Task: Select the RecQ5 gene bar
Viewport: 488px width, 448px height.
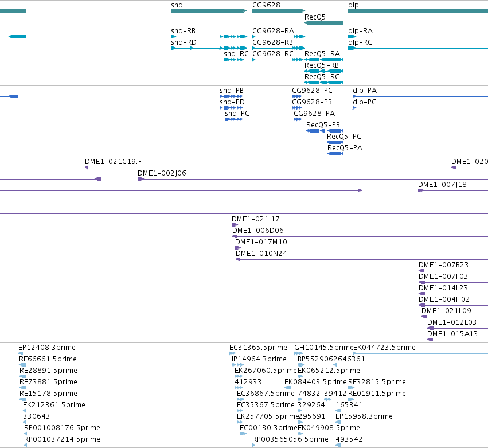Action: coord(323,23)
